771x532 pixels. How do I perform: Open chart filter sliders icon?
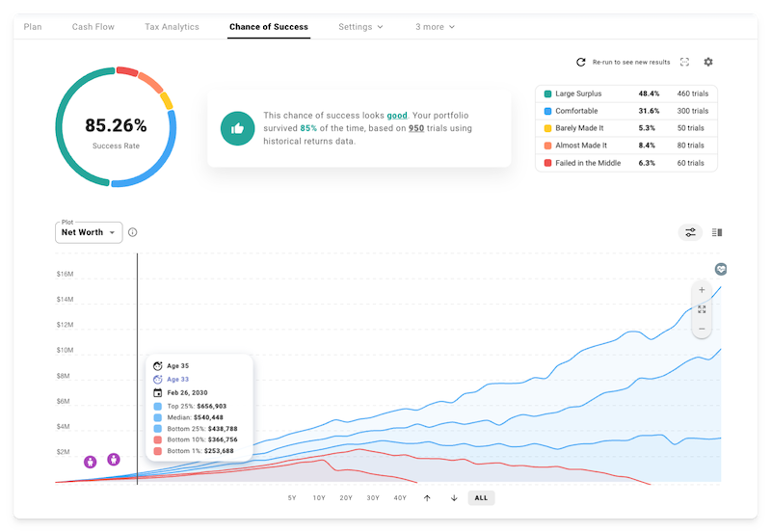click(x=690, y=232)
